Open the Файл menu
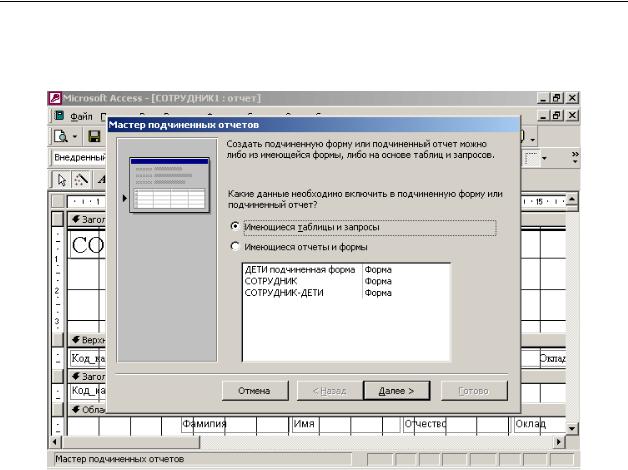Screen dimensions: 628x470 (x=81, y=116)
